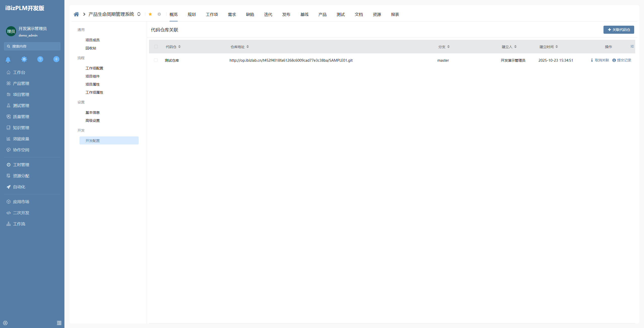
Task: Click the blue plus quick-create icon
Action: (56, 59)
